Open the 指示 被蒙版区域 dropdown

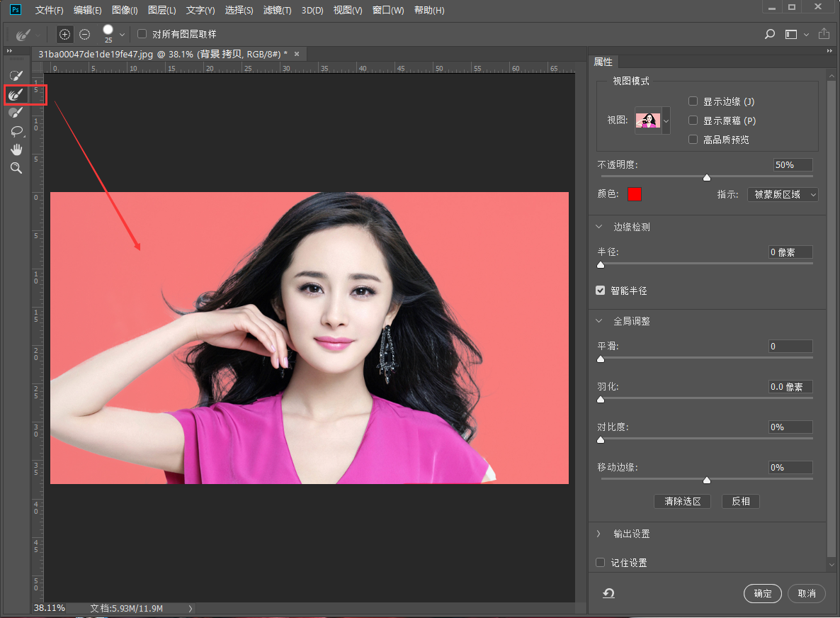[x=783, y=194]
